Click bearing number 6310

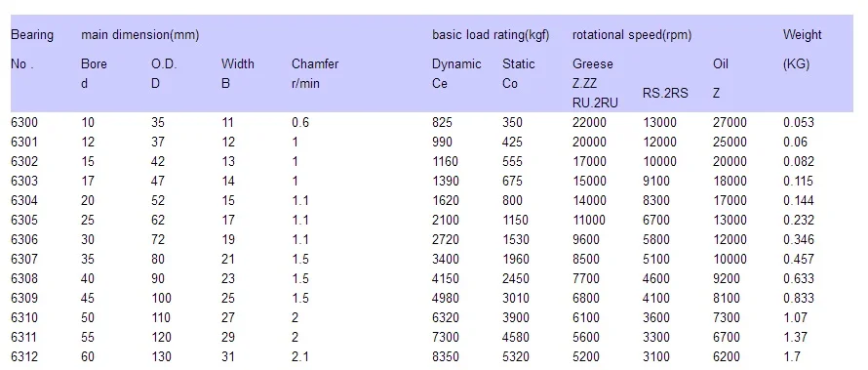(24, 317)
